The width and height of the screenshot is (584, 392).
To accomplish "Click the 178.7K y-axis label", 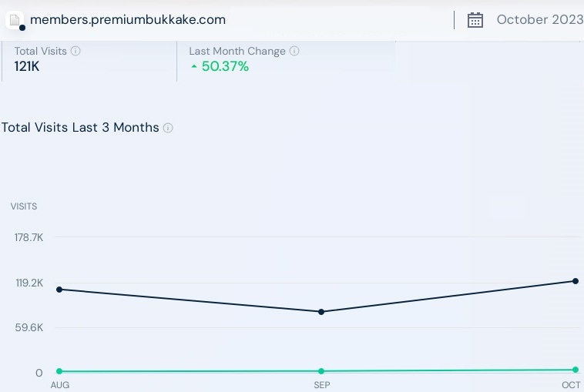I will coord(29,237).
